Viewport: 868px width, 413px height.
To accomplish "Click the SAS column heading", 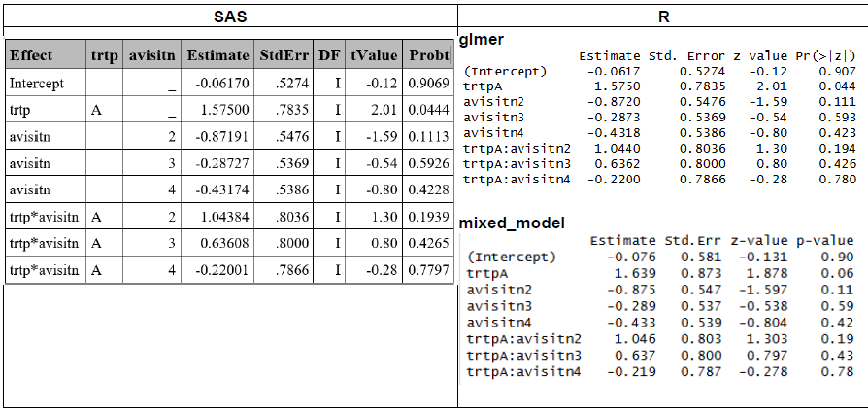I will (x=229, y=17).
